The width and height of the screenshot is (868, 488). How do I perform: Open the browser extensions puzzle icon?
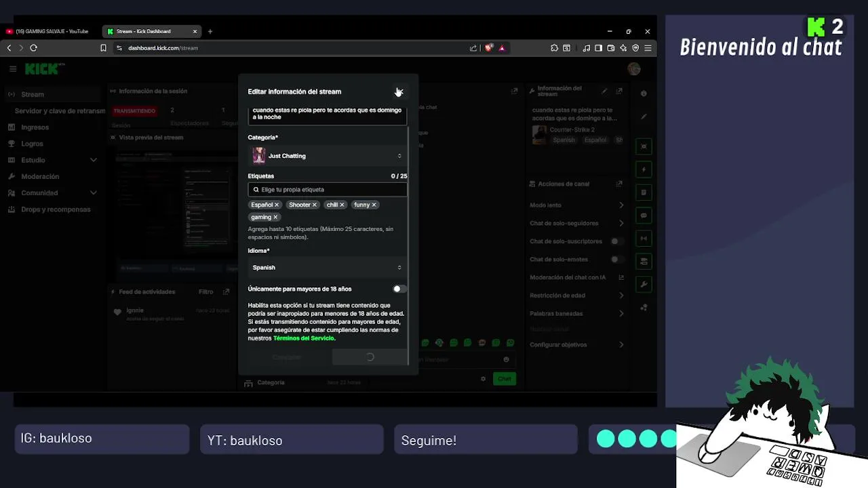tap(554, 48)
